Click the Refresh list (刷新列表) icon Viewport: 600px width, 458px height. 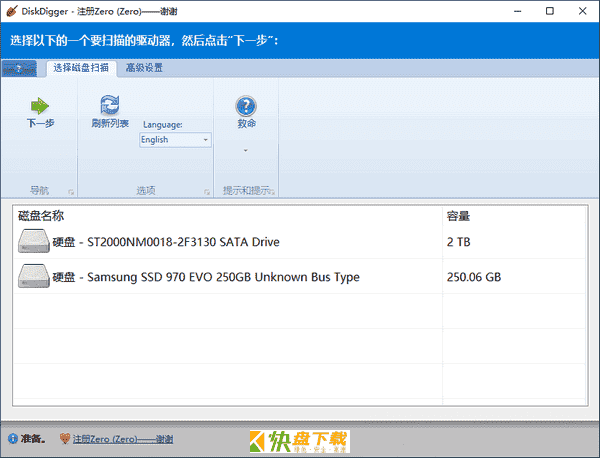point(110,105)
